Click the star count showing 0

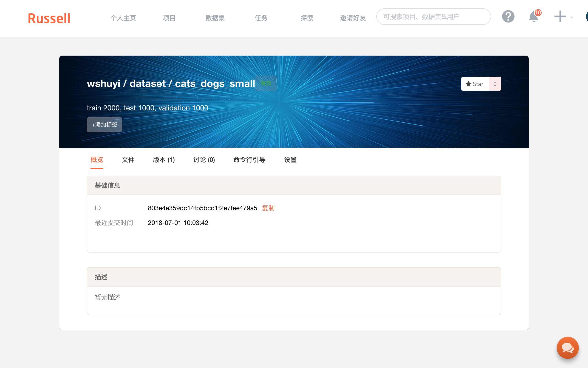tap(495, 84)
